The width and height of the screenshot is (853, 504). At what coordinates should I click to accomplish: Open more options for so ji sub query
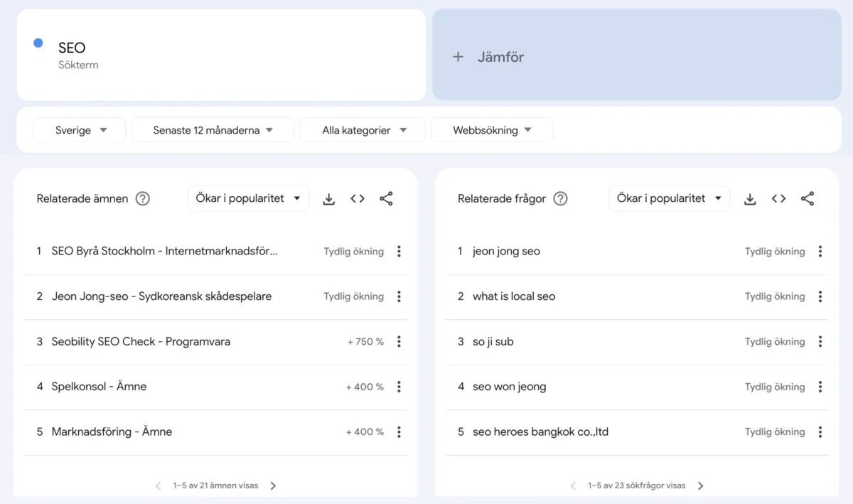[820, 342]
